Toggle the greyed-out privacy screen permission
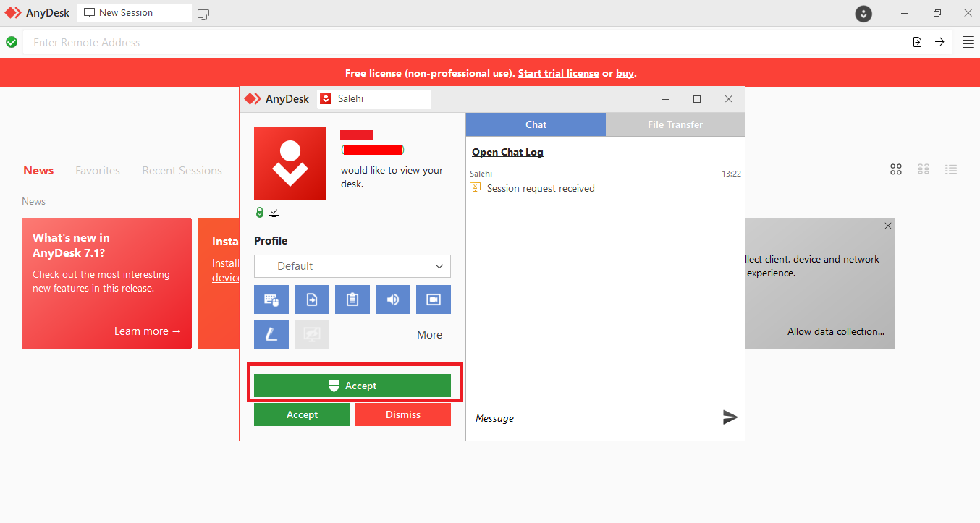Viewport: 980px width, 523px height. 312,334
